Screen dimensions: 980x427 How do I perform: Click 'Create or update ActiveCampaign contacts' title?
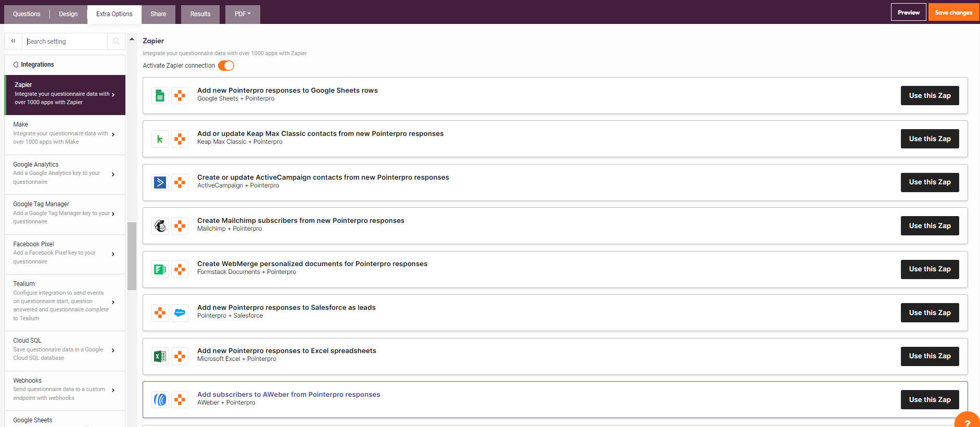(323, 178)
